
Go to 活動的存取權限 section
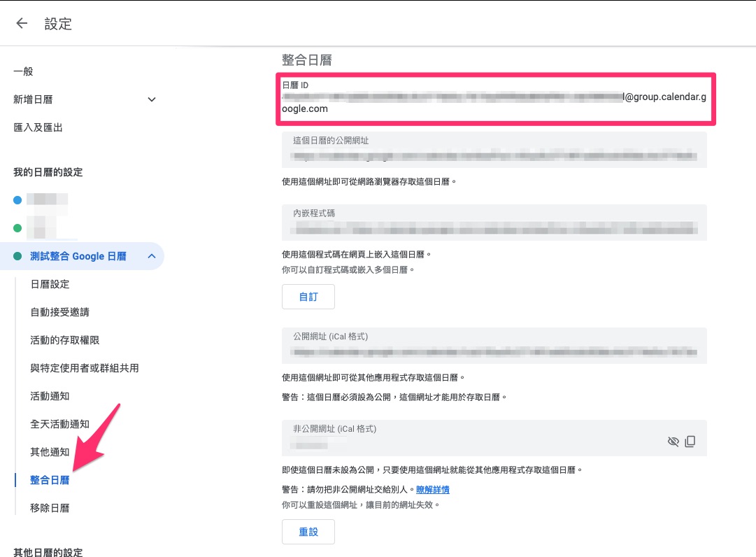click(64, 340)
